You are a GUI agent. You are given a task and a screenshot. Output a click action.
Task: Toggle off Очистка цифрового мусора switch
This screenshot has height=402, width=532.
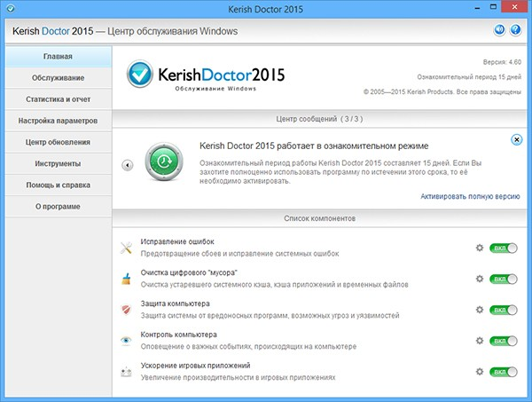point(503,279)
